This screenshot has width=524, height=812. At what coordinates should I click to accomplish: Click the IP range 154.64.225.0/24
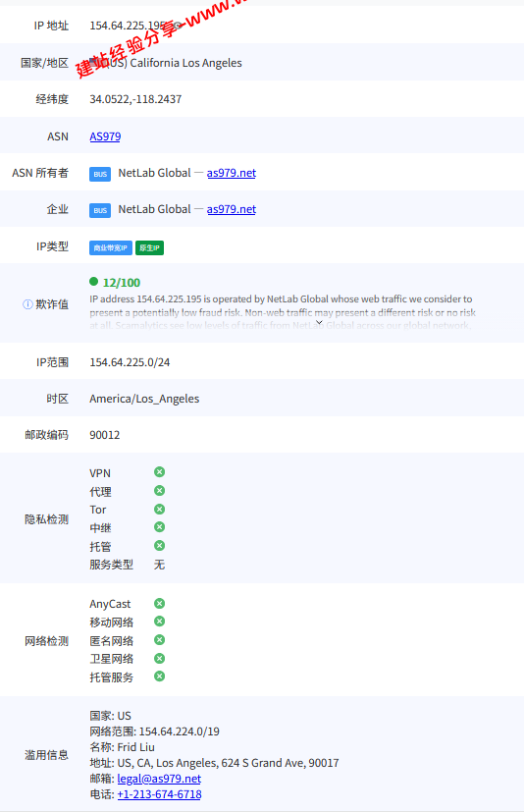tap(130, 362)
